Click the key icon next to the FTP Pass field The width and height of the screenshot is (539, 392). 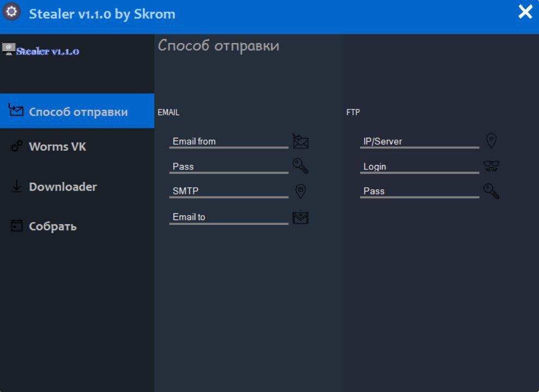(491, 191)
